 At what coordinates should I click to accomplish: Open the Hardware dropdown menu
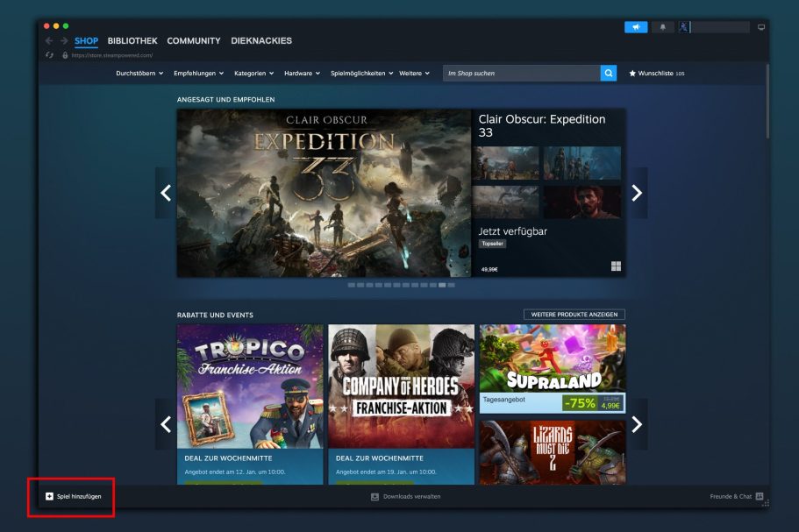[x=303, y=74]
